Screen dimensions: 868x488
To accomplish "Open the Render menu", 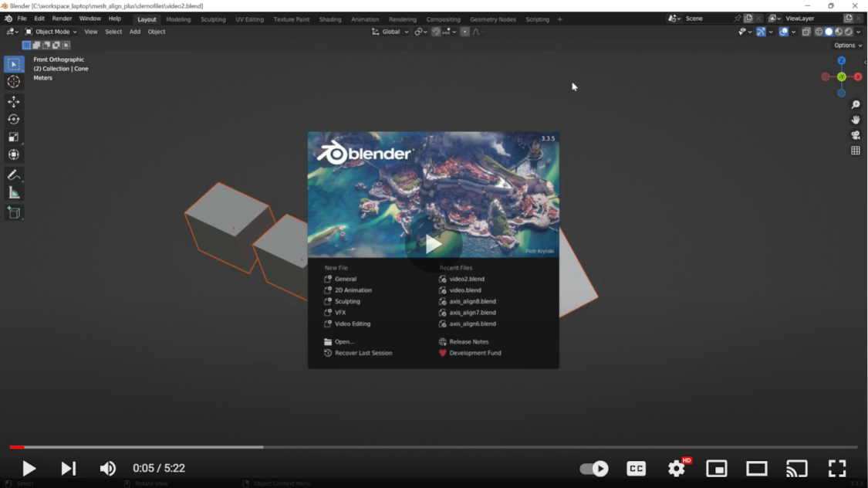I will pyautogui.click(x=62, y=19).
